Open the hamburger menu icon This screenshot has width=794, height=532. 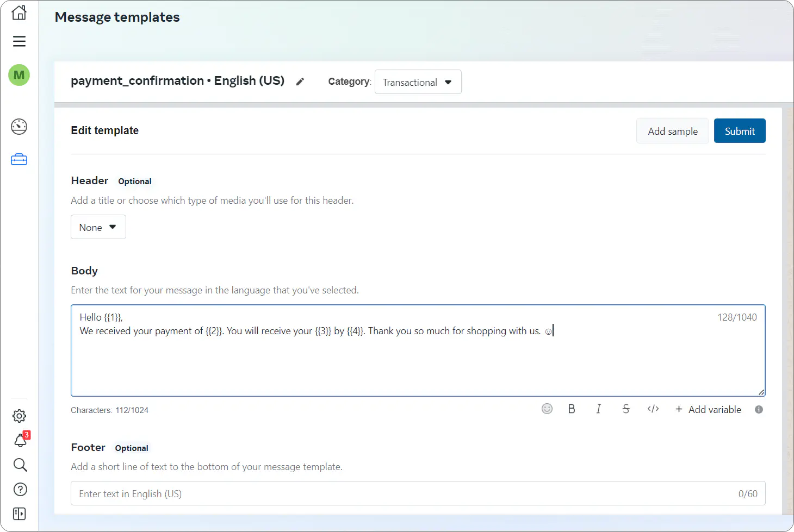pos(19,41)
